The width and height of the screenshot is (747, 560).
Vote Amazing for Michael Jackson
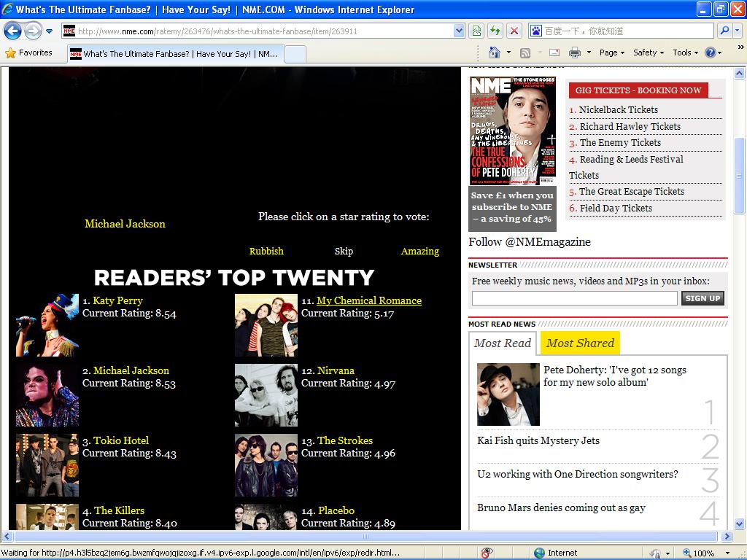point(419,251)
